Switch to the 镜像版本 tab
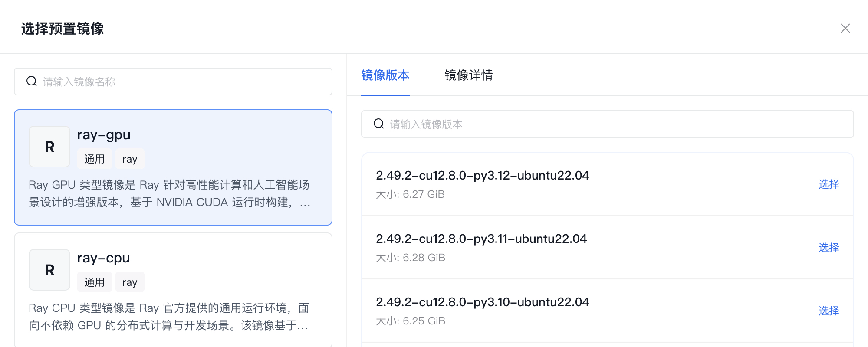Image resolution: width=868 pixels, height=347 pixels. point(385,75)
